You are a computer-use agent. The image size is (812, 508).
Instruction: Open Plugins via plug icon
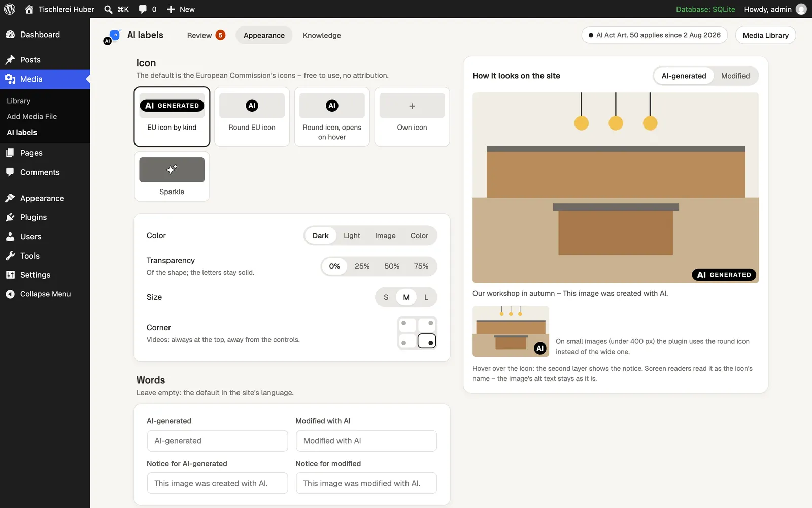point(10,217)
